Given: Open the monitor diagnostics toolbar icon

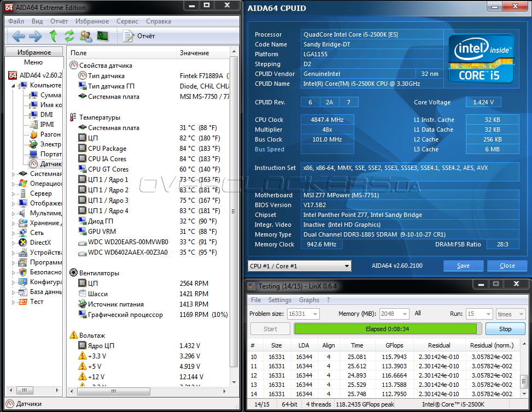Looking at the screenshot, I should pyautogui.click(x=102, y=36).
